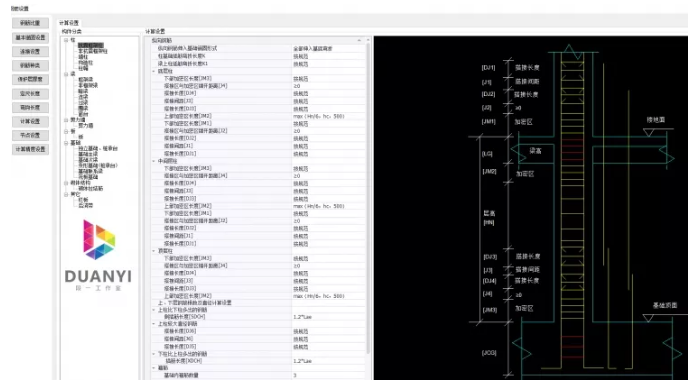
Task: Collapse the 基础 tree group
Action: 66,143
